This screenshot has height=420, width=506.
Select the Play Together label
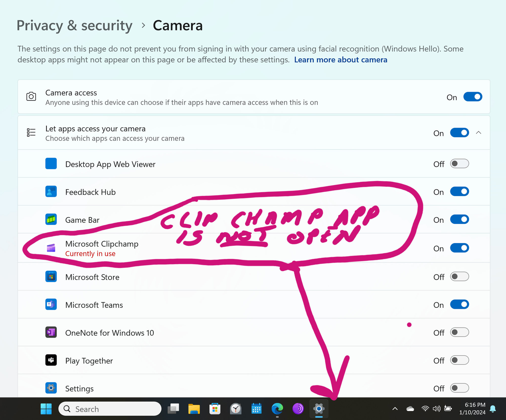point(89,361)
